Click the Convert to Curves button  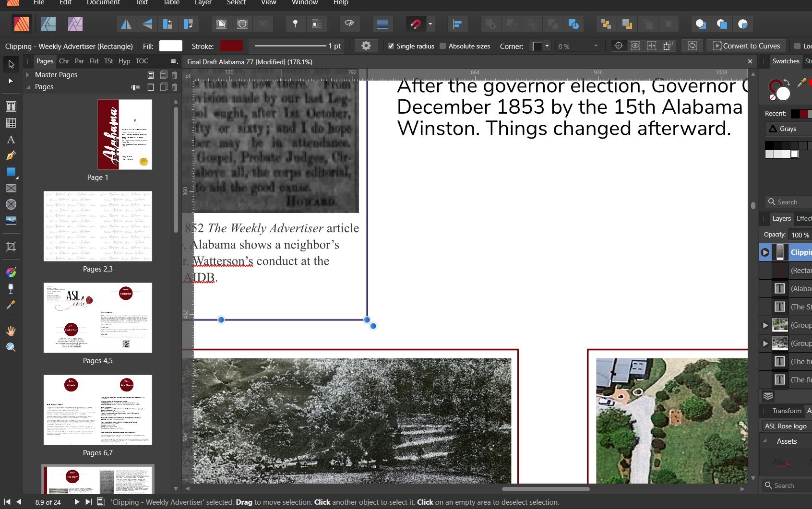[x=746, y=46]
